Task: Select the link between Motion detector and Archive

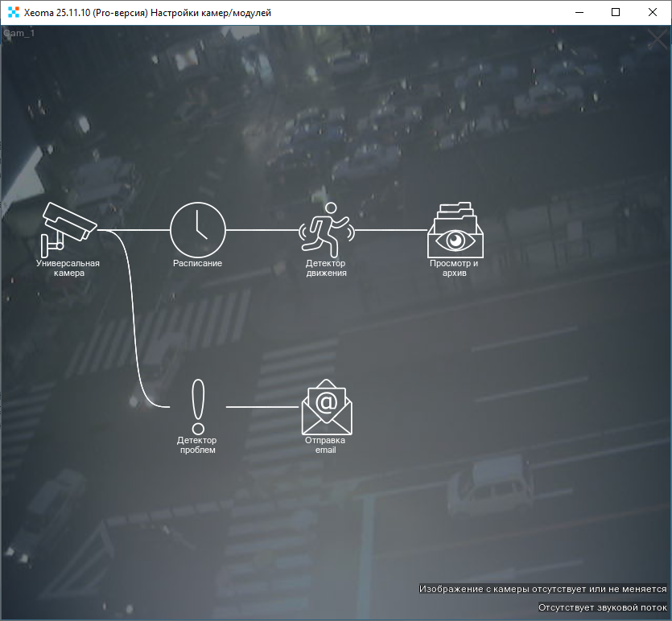Action: pos(390,230)
